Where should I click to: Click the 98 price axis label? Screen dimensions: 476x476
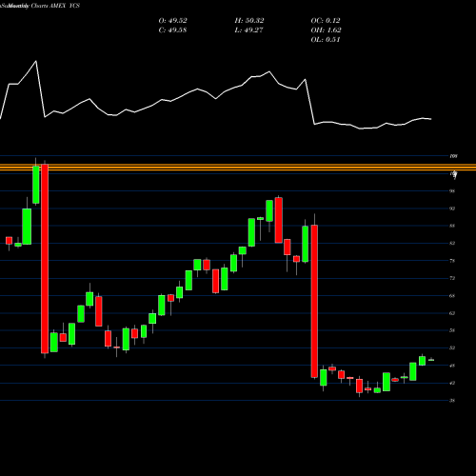pyautogui.click(x=452, y=191)
